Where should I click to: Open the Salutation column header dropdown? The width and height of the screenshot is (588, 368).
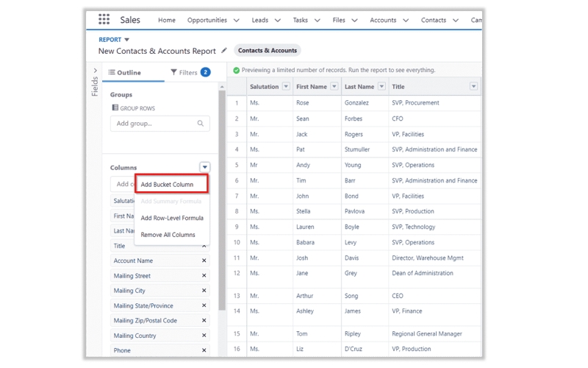286,87
